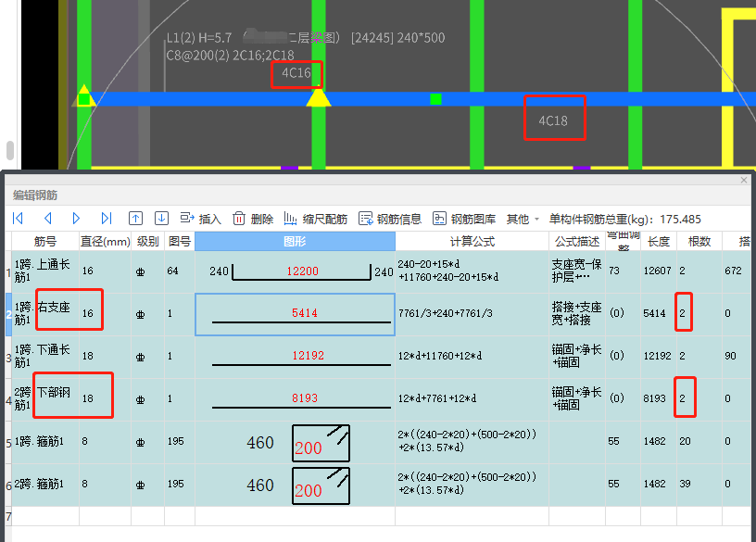Select row 5 header number
The width and height of the screenshot is (756, 542).
(8, 443)
